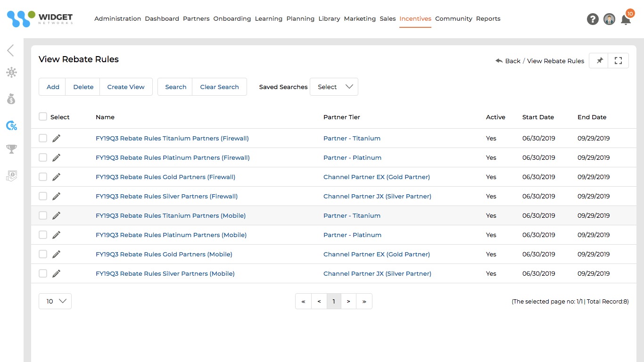The width and height of the screenshot is (644, 362).
Task: Open the page size 10 dropdown
Action: click(55, 301)
